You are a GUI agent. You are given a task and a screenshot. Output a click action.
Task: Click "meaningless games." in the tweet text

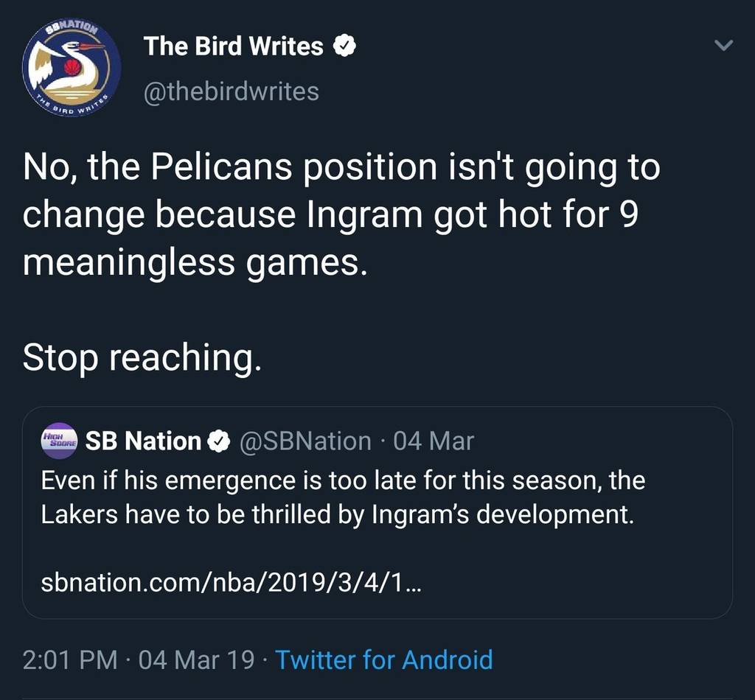[195, 261]
